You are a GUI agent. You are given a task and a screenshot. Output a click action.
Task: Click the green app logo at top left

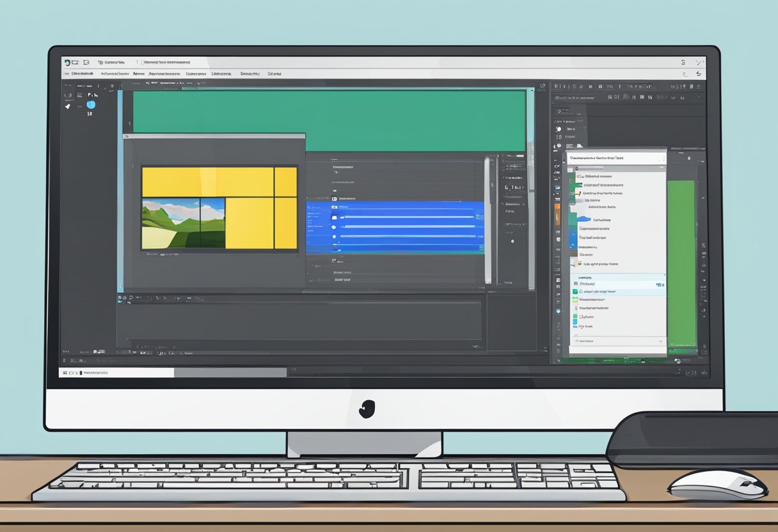(x=68, y=63)
